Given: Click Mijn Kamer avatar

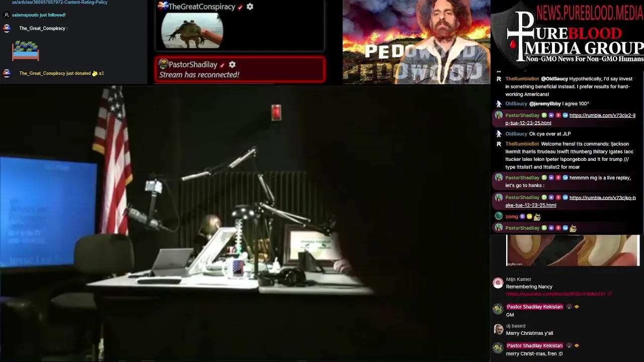Looking at the screenshot, I should (498, 283).
